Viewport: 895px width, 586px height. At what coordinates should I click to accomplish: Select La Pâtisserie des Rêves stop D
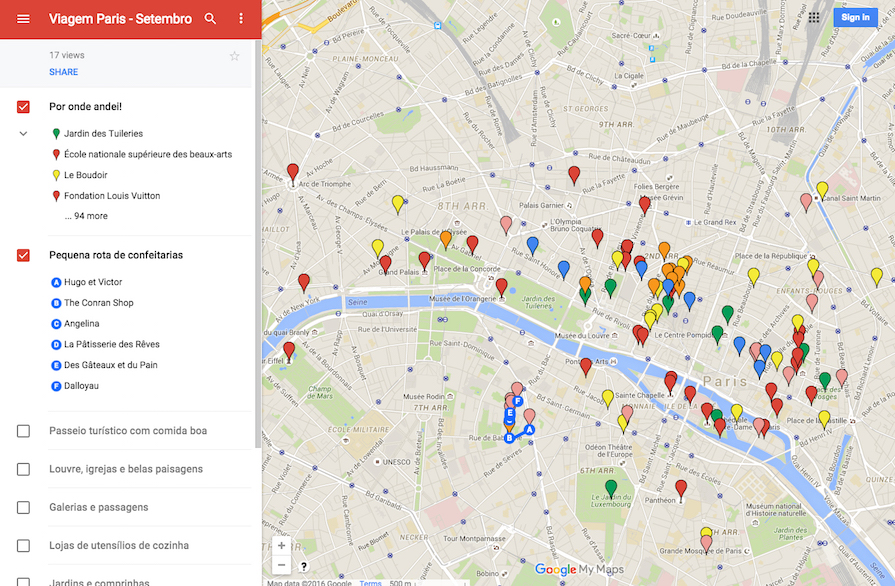coord(112,344)
